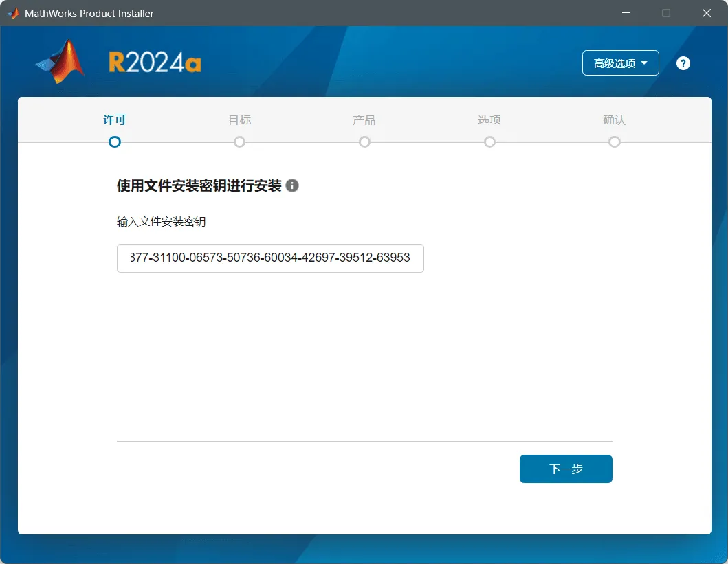Click the 目标 step circle marker
728x564 pixels.
point(239,142)
